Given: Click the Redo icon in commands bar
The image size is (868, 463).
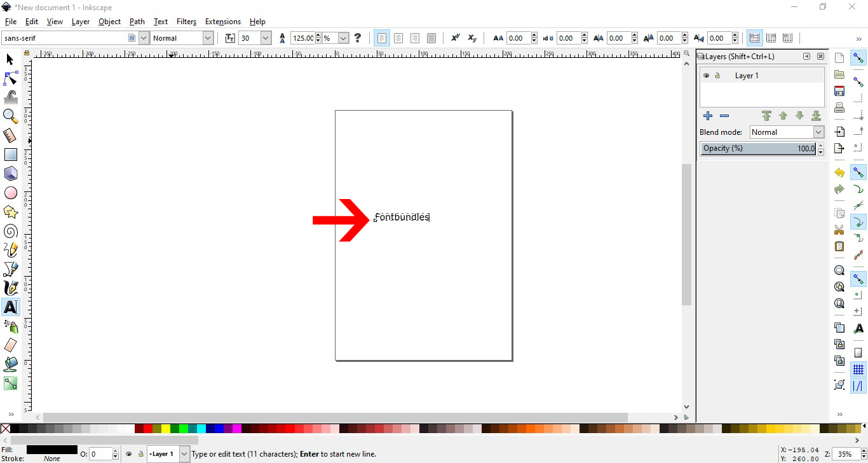Looking at the screenshot, I should 839,190.
